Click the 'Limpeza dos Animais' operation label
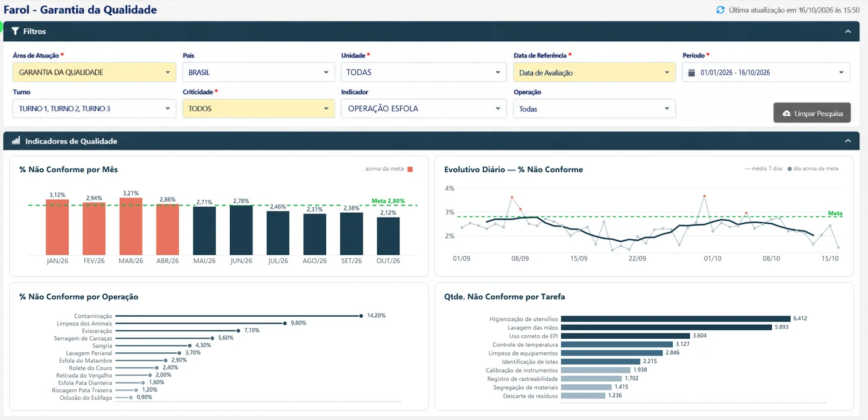Viewport: 868px width, 420px height. click(84, 323)
